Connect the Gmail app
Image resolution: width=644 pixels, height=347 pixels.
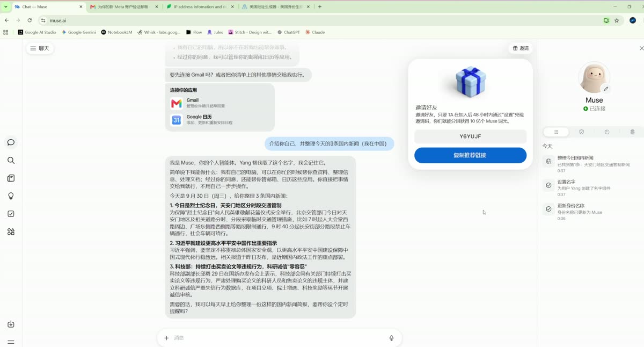[x=219, y=103]
